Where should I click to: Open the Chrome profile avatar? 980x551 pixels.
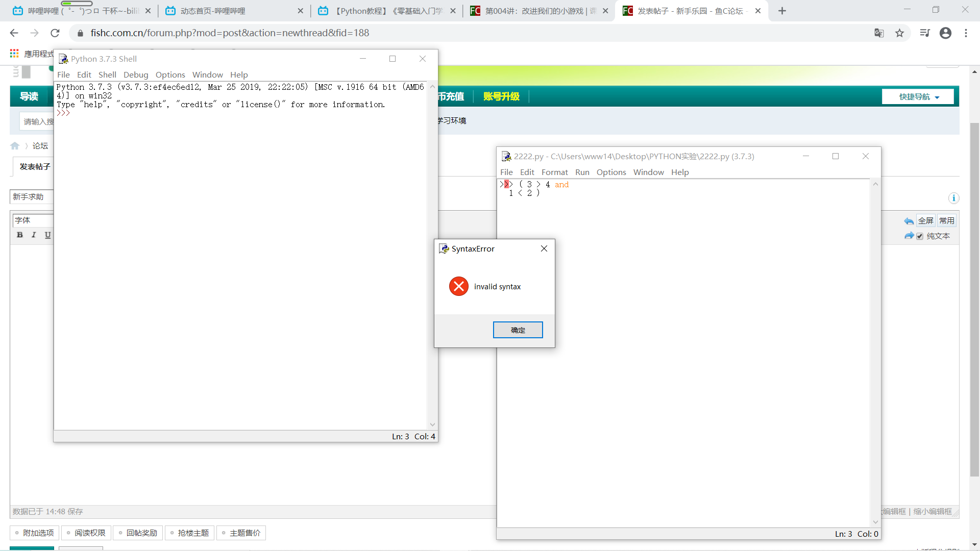pos(945,33)
